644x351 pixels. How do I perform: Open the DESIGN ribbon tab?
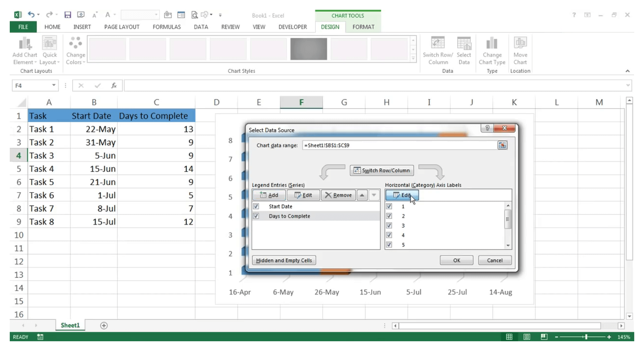coord(329,27)
